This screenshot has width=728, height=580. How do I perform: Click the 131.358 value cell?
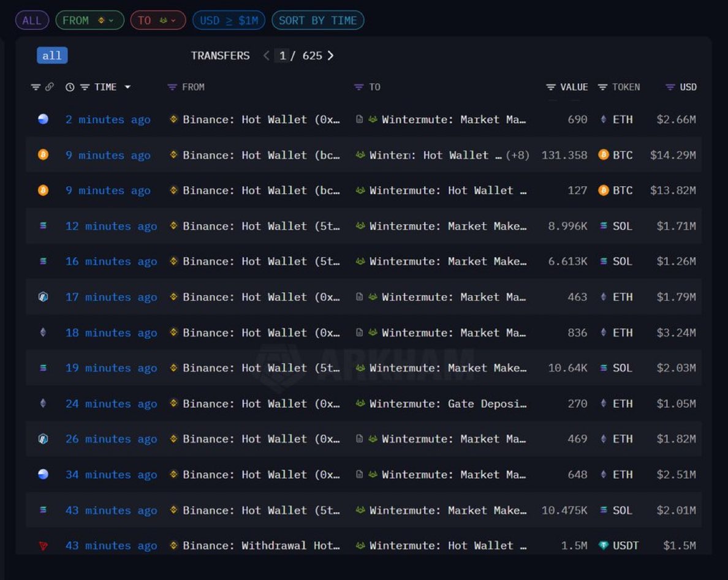[x=564, y=156]
